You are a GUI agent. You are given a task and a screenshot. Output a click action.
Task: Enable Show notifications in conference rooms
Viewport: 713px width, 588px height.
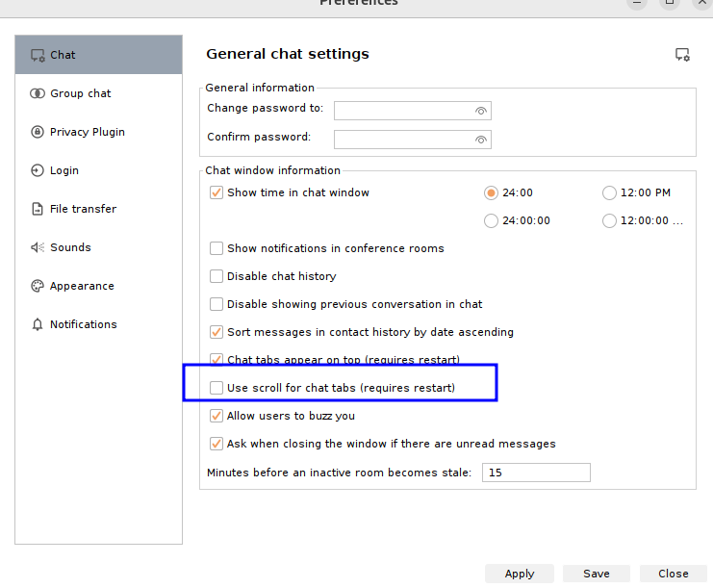[x=216, y=248]
